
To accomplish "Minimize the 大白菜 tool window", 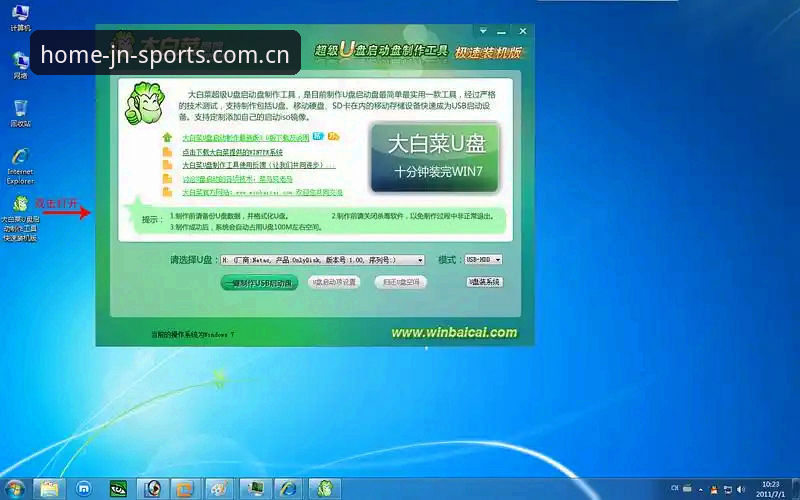I will pos(502,31).
